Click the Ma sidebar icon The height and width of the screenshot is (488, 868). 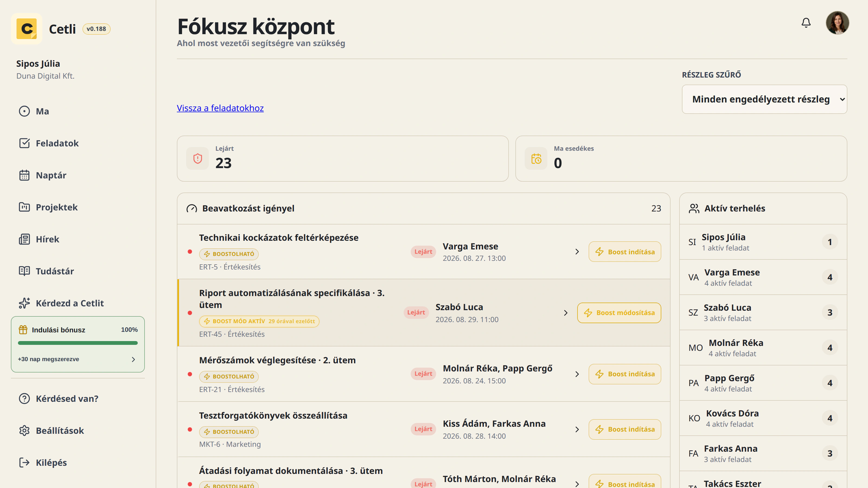24,111
